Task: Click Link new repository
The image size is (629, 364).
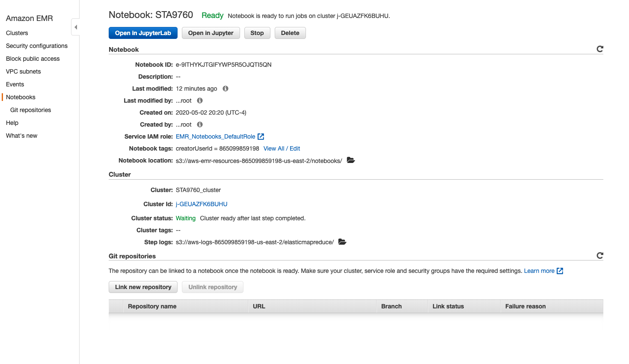Action: pyautogui.click(x=143, y=287)
